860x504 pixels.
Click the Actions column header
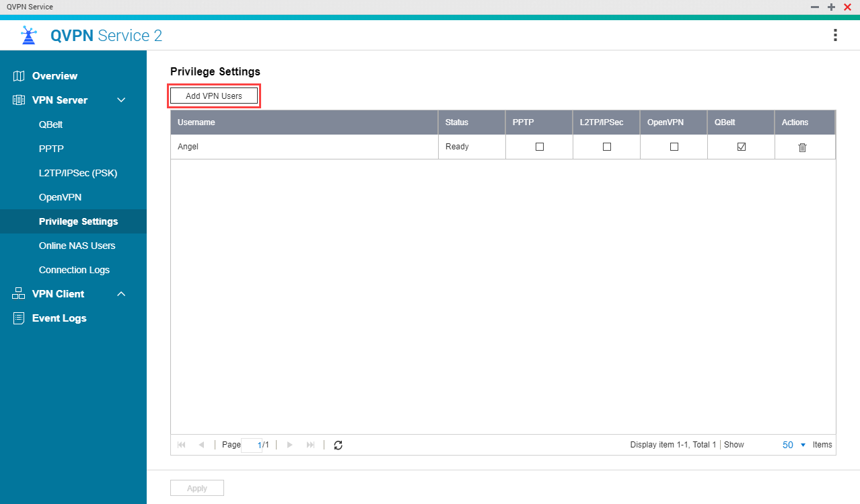[805, 122]
